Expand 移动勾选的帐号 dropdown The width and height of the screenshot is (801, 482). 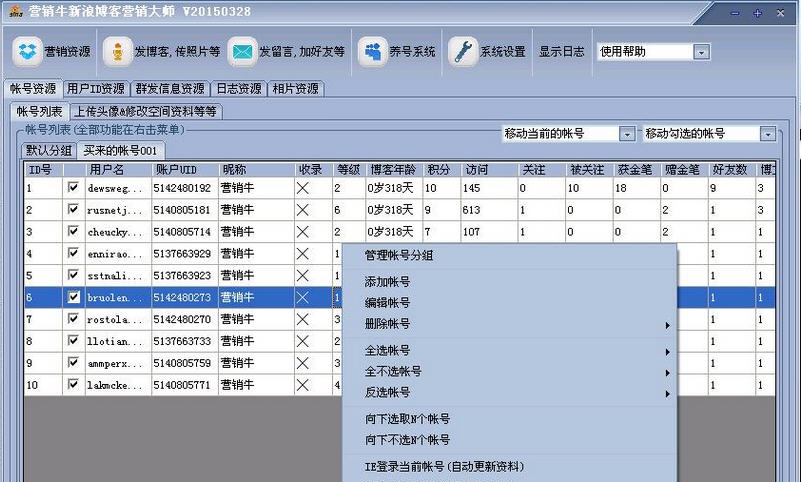(768, 134)
